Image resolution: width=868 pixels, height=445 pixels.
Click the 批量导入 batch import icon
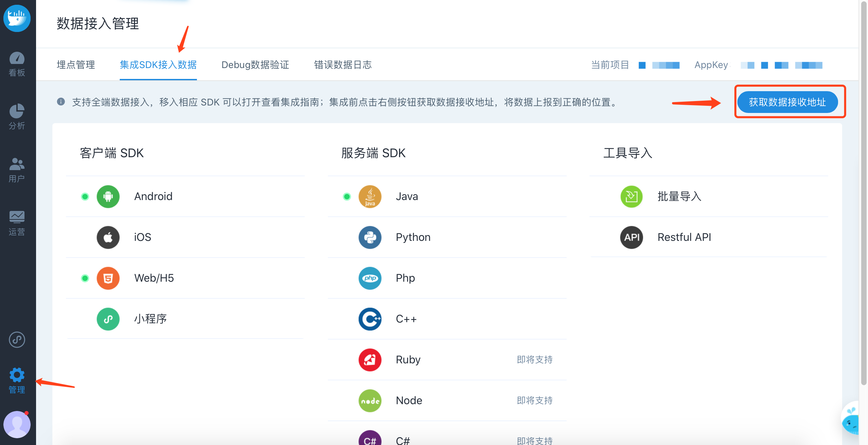tap(632, 196)
